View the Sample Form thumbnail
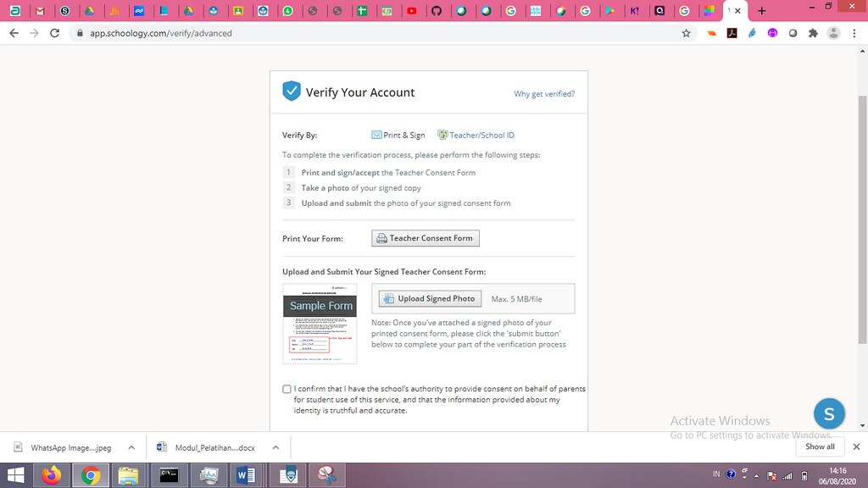 pyautogui.click(x=320, y=324)
